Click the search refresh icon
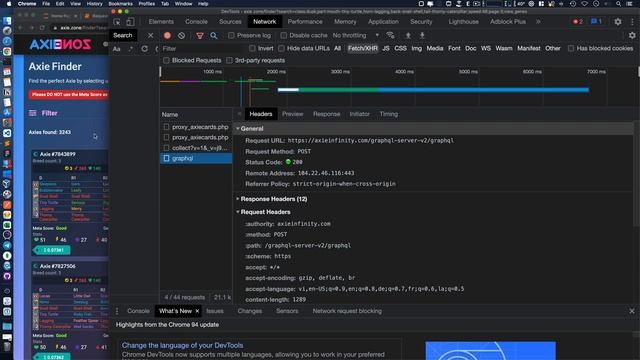Viewport: 640px width, 360px height. 144,49
